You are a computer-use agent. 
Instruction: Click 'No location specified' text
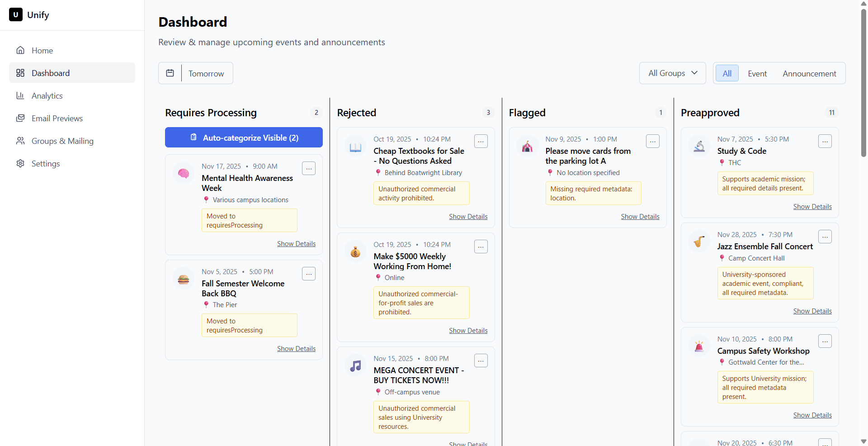[588, 172]
